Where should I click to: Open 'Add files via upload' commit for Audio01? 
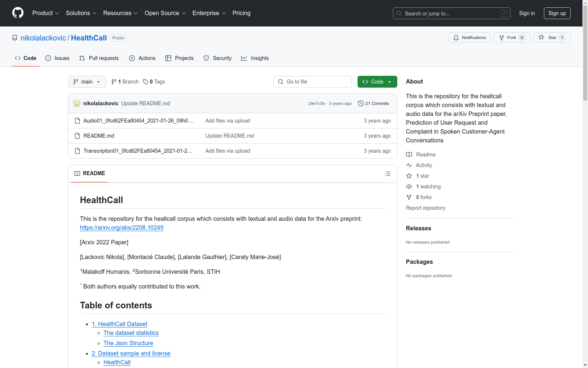227,121
